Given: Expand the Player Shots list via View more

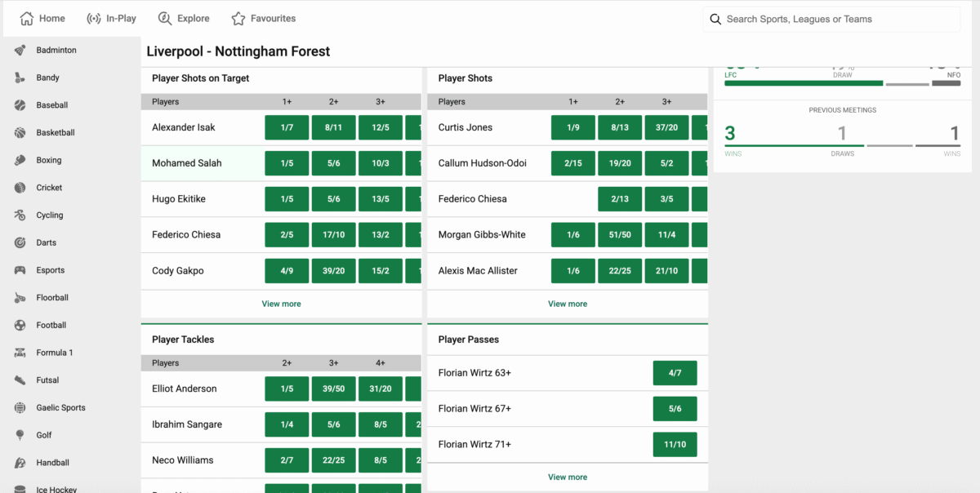Looking at the screenshot, I should (568, 304).
